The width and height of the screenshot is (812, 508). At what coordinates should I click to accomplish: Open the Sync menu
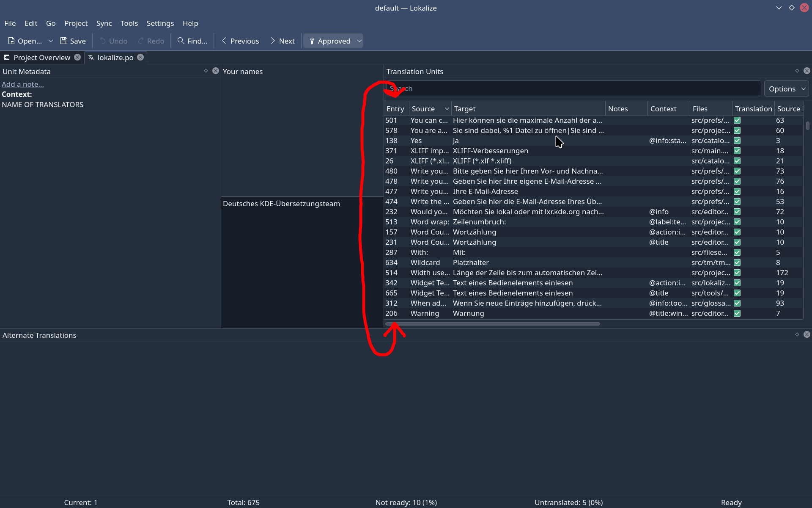[104, 23]
